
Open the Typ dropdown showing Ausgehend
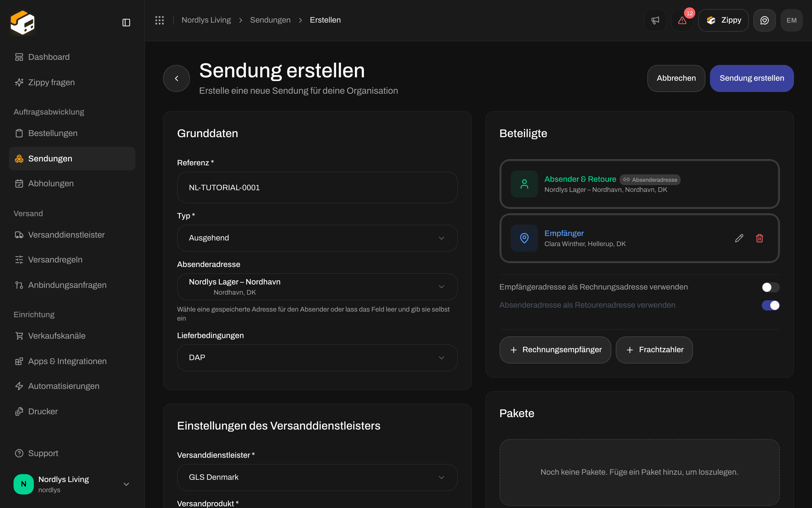(x=317, y=238)
